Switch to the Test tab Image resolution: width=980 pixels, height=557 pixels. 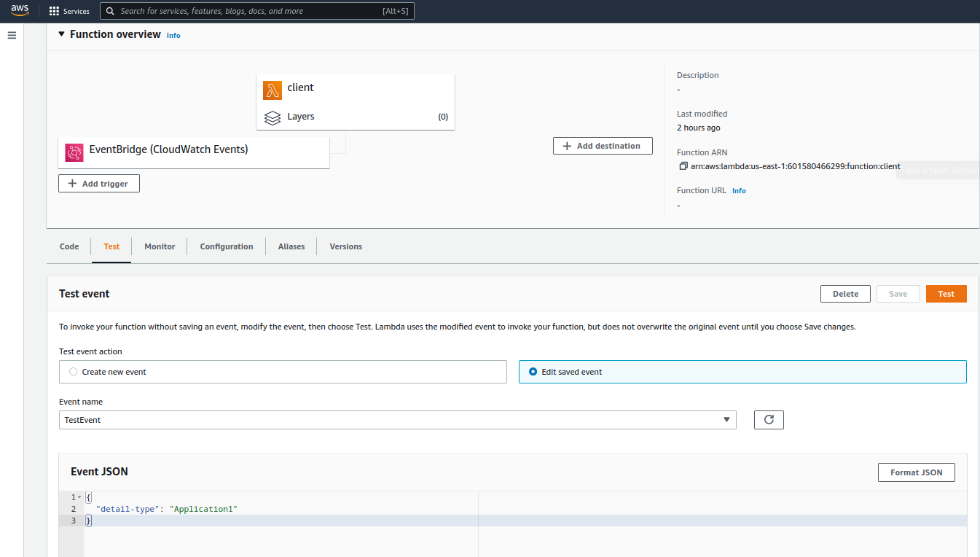[x=111, y=246]
